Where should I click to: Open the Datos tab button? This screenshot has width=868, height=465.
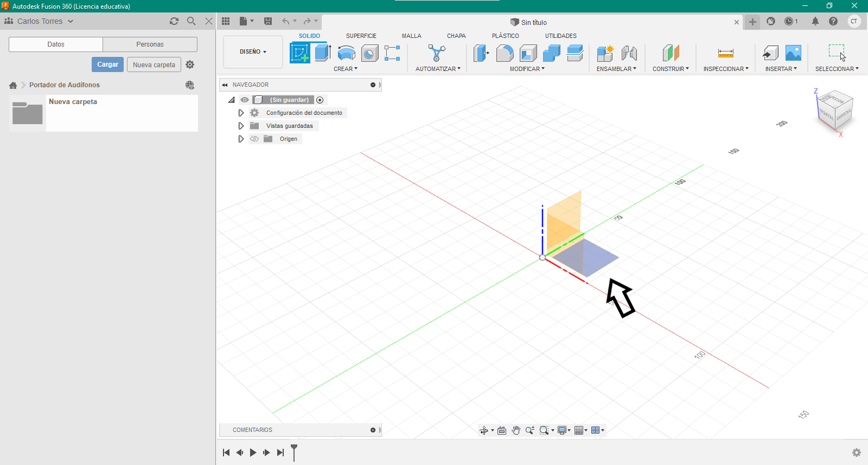pos(56,44)
